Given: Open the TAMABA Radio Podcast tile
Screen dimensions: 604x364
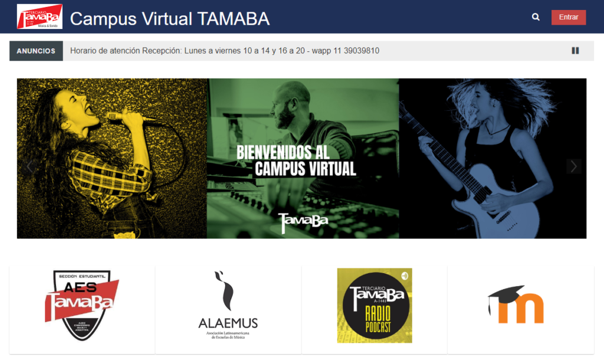Looking at the screenshot, I should [375, 306].
